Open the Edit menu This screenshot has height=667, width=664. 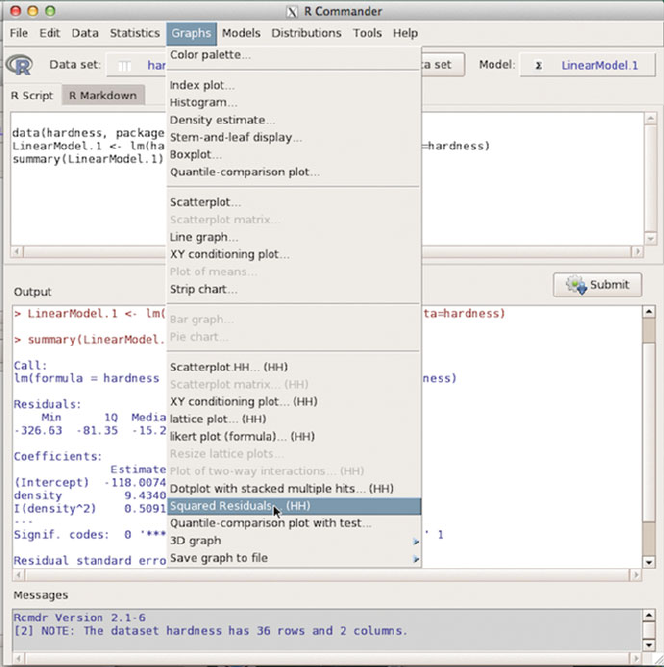coord(50,33)
